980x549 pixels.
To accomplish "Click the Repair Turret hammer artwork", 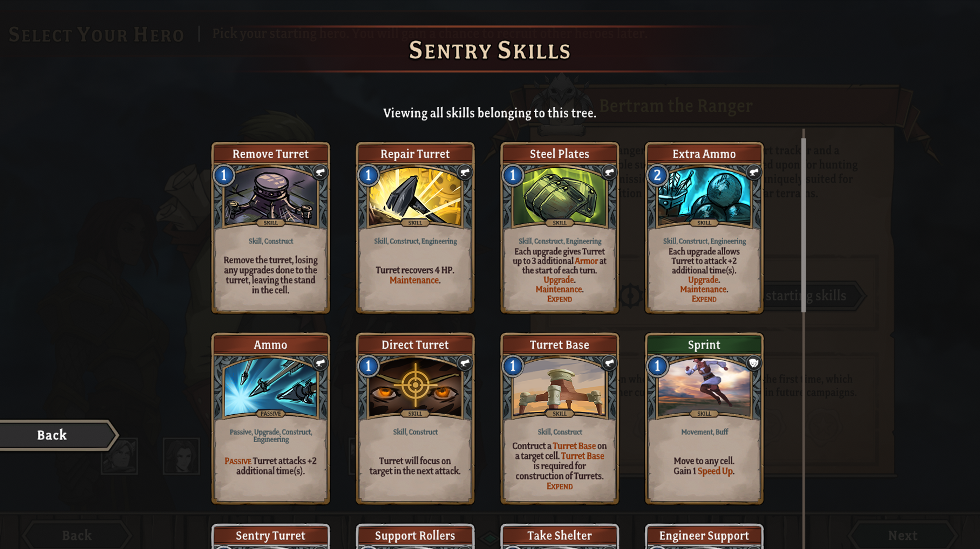I will (415, 196).
